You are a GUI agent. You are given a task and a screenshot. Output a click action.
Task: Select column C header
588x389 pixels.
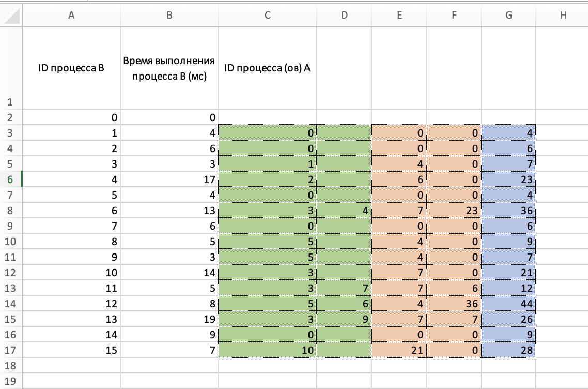click(267, 16)
